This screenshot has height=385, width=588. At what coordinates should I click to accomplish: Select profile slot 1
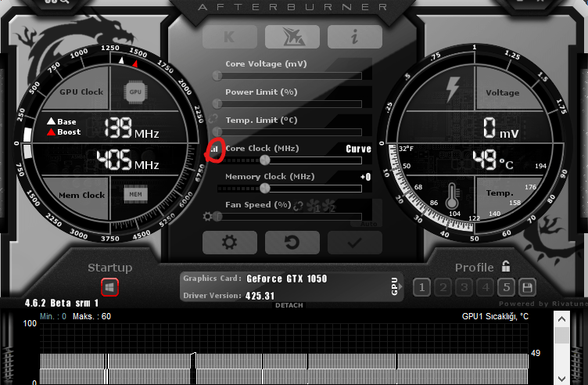click(x=422, y=288)
